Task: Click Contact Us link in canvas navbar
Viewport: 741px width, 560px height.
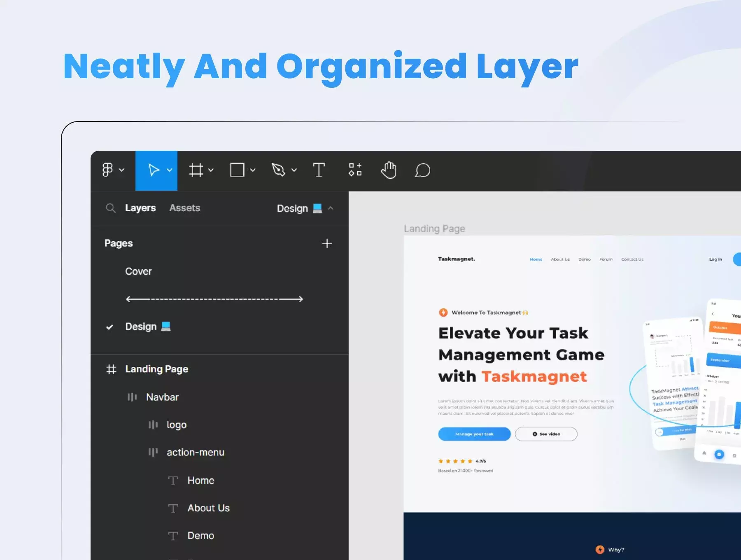Action: [x=632, y=259]
